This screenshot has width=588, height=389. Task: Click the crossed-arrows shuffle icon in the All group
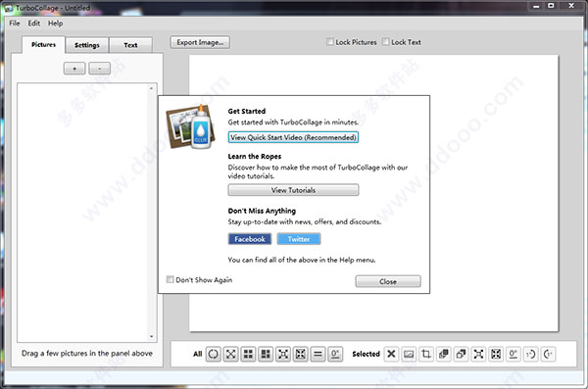pos(231,354)
